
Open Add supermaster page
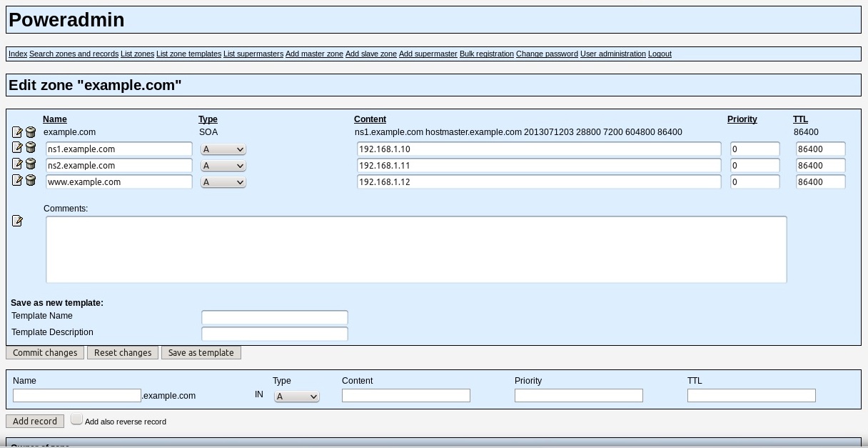tap(428, 54)
